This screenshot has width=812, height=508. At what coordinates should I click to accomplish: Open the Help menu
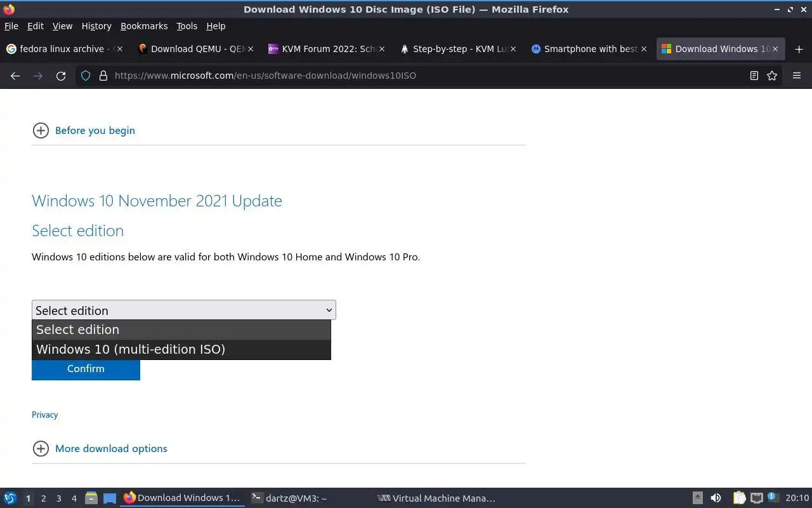coord(216,26)
